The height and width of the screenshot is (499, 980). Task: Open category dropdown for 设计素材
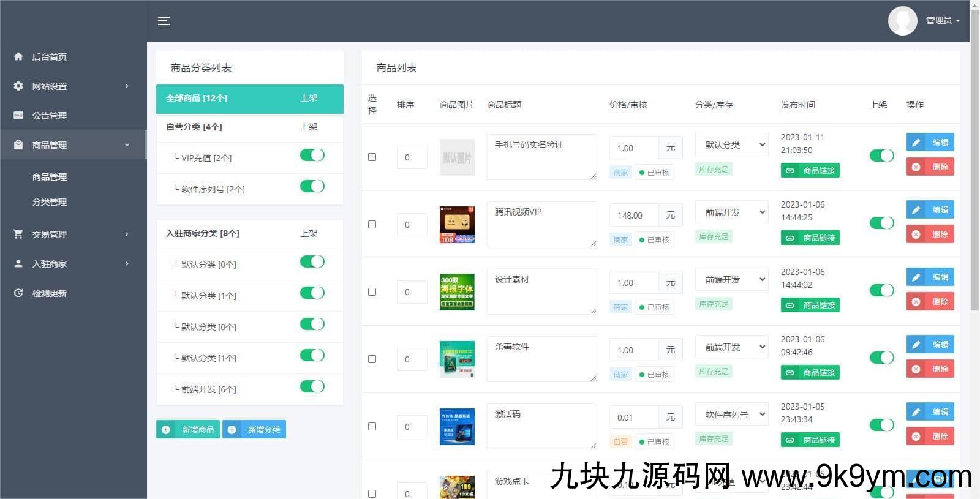pyautogui.click(x=732, y=280)
